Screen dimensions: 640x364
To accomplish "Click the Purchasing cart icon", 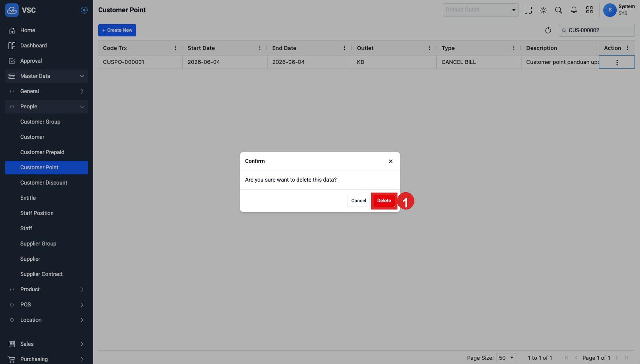I will 12,359.
